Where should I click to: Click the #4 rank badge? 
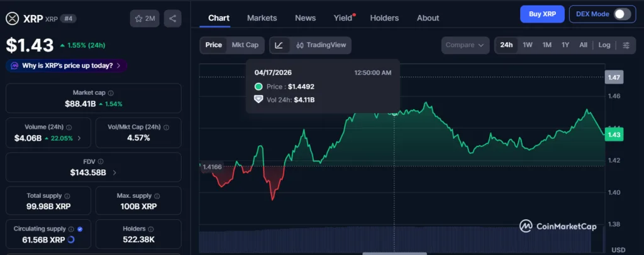(x=68, y=18)
